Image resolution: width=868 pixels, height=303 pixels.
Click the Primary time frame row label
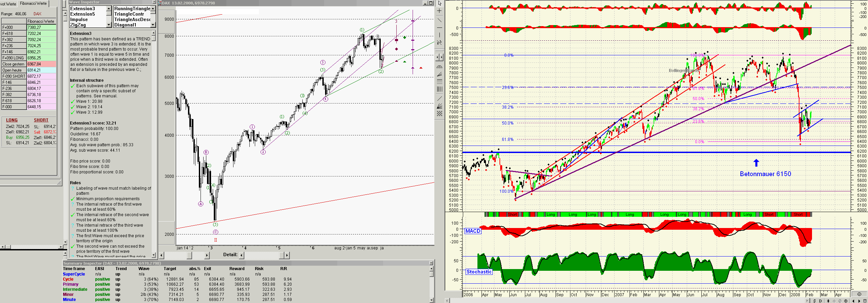pyautogui.click(x=71, y=284)
